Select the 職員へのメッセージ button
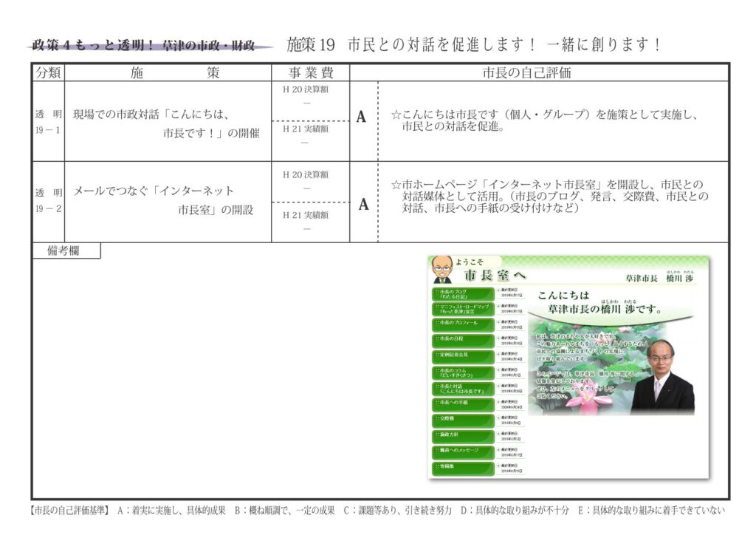The image size is (756, 535). [x=463, y=452]
